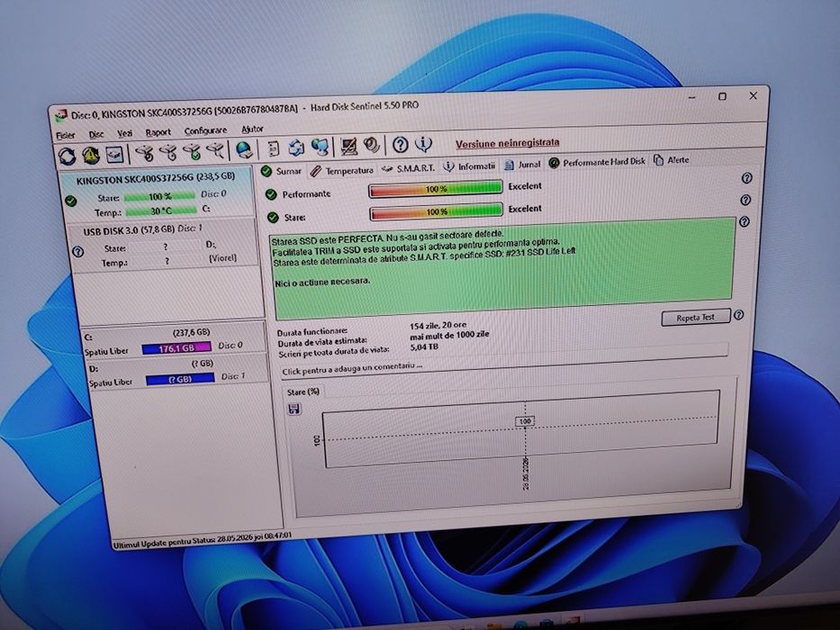
Task: Click the Stare 100 % gradient bar
Action: [437, 211]
